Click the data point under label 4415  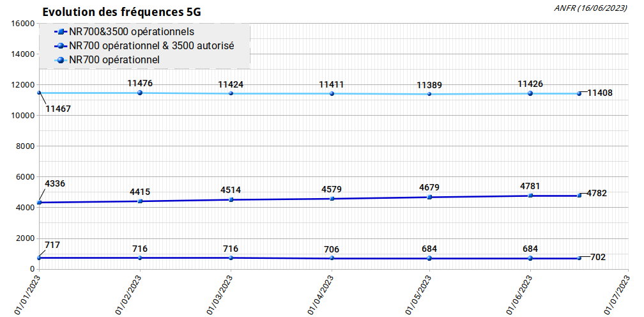tap(140, 201)
